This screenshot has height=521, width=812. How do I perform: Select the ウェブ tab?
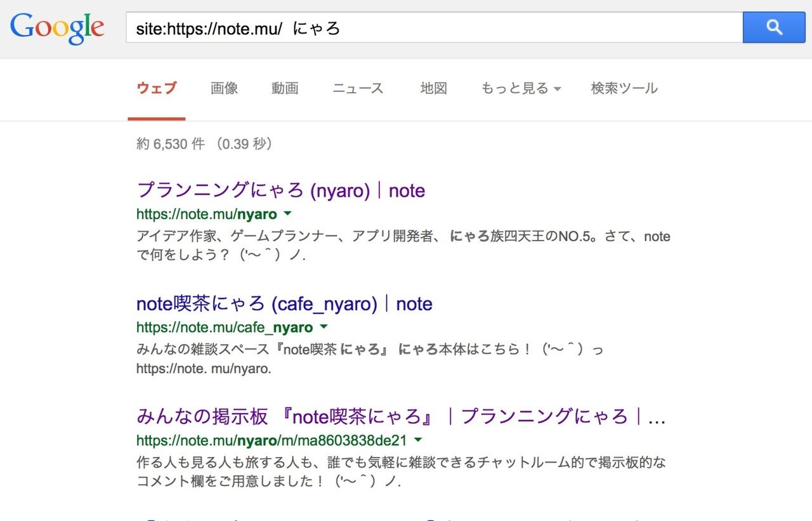pyautogui.click(x=157, y=88)
